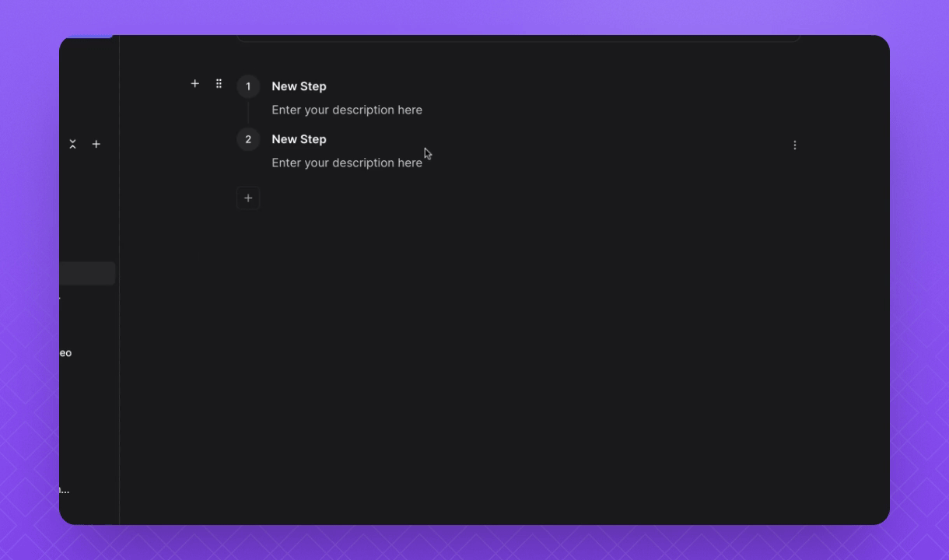The image size is (949, 560).
Task: Click the second step's "Enter your description here" text
Action: [347, 163]
